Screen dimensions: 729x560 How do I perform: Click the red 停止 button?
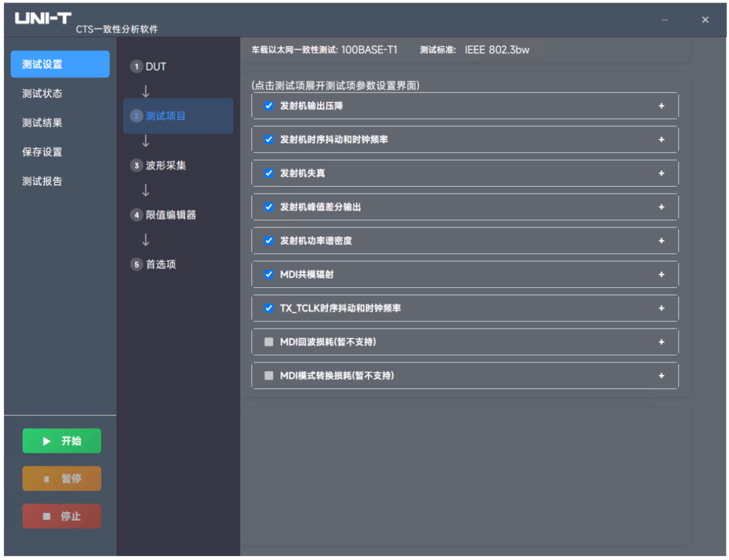pos(62,516)
